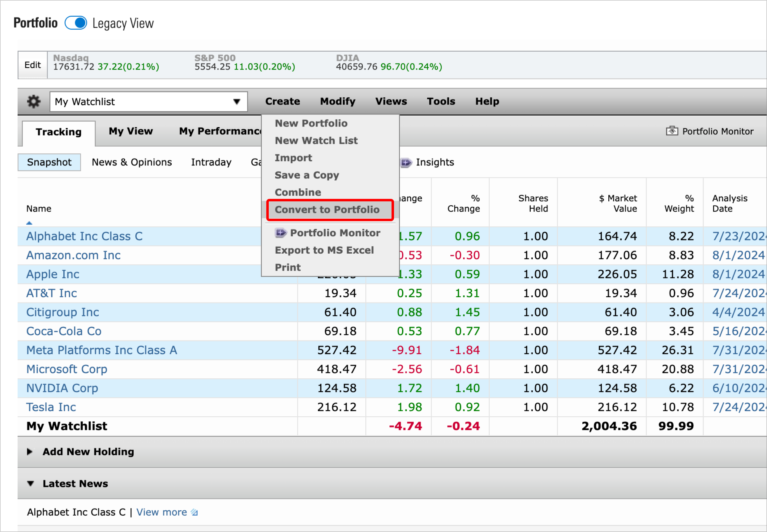Viewport: 767px width, 532px height.
Task: Click the Name column header
Action: pos(39,209)
